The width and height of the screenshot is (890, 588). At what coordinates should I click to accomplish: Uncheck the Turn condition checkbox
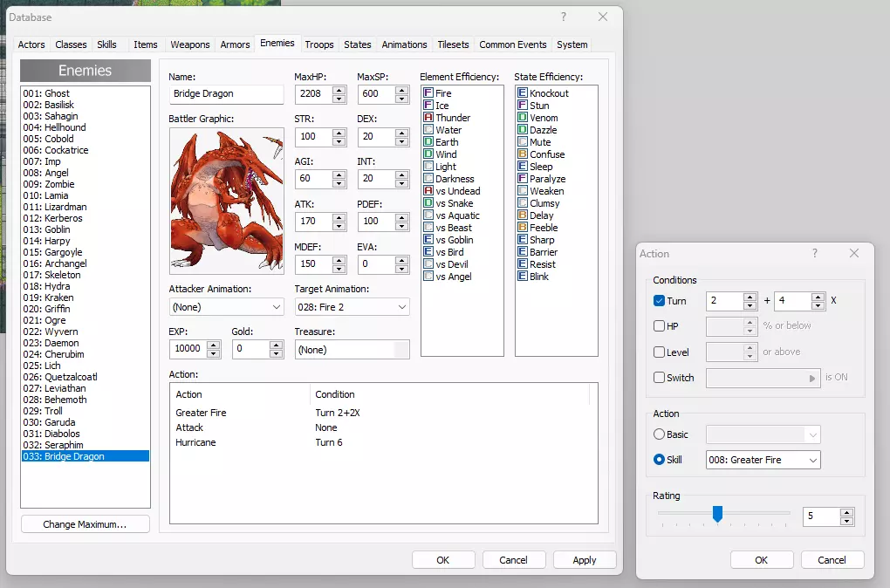coord(660,301)
